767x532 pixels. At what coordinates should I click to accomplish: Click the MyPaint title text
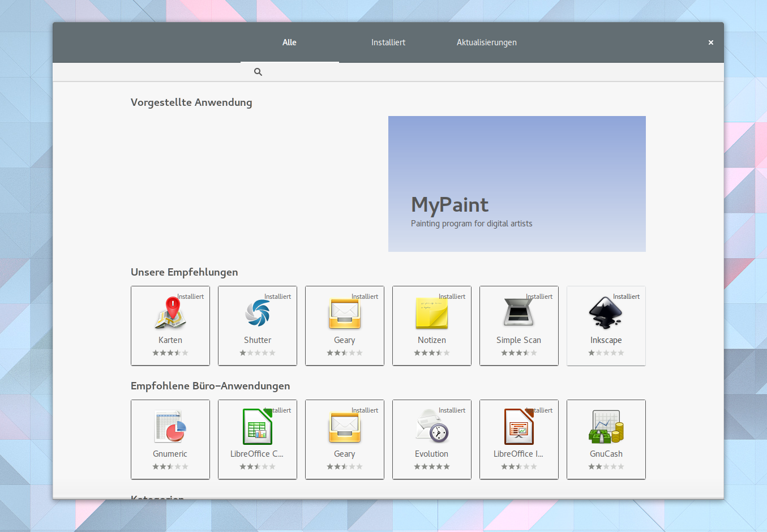449,205
